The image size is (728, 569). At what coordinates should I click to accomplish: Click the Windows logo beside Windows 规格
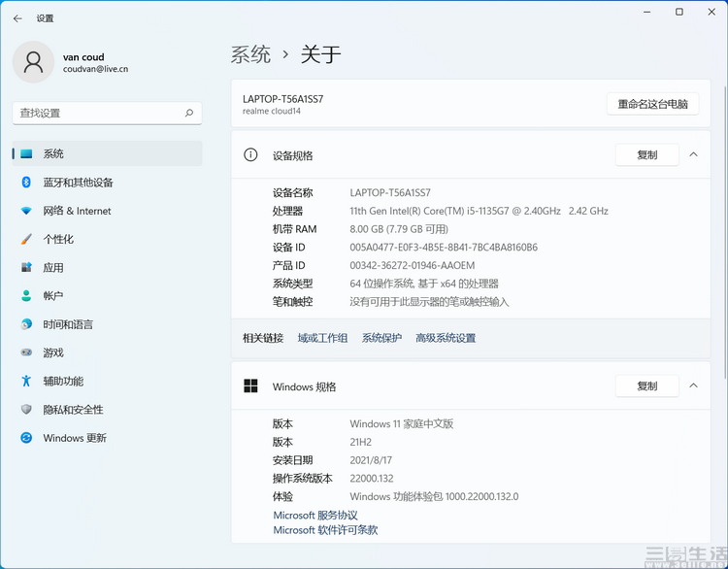click(250, 385)
